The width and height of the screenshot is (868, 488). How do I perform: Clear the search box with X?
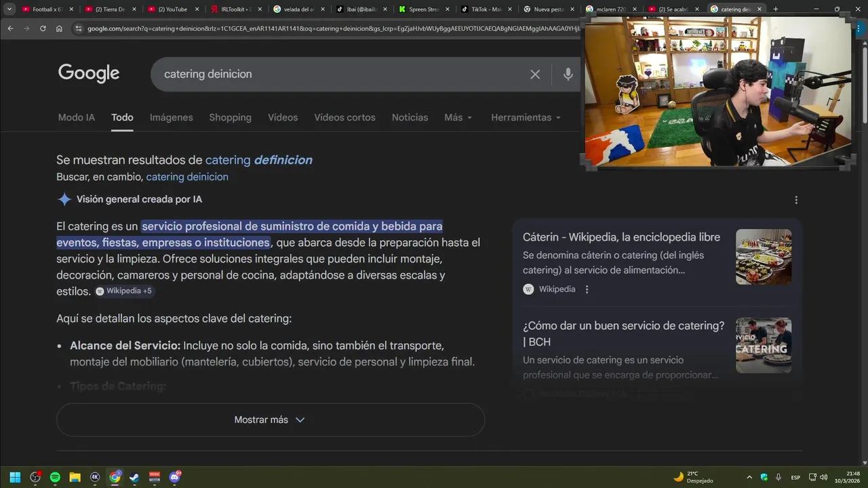pyautogui.click(x=535, y=75)
